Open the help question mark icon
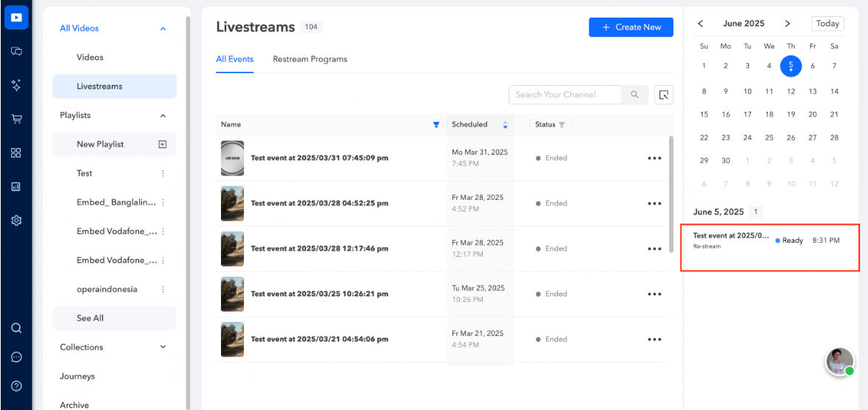 [x=16, y=386]
